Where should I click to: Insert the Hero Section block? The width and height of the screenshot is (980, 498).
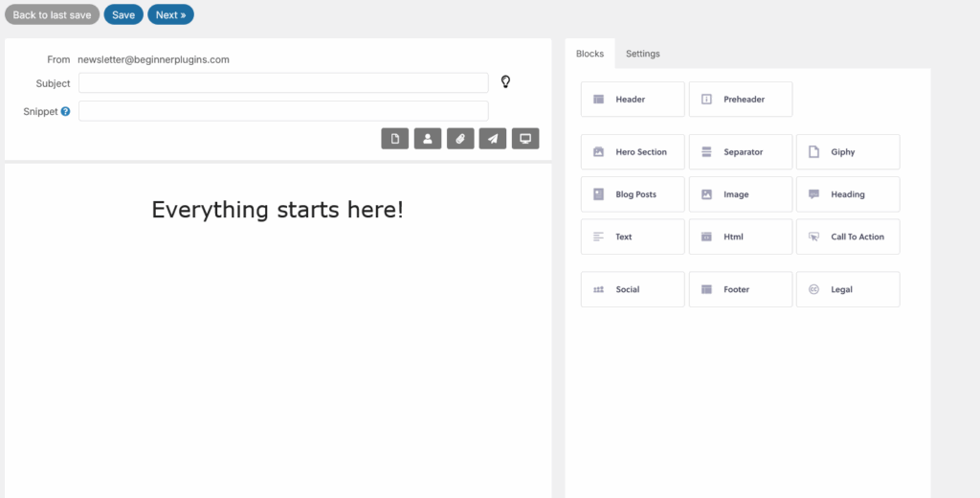click(x=633, y=151)
